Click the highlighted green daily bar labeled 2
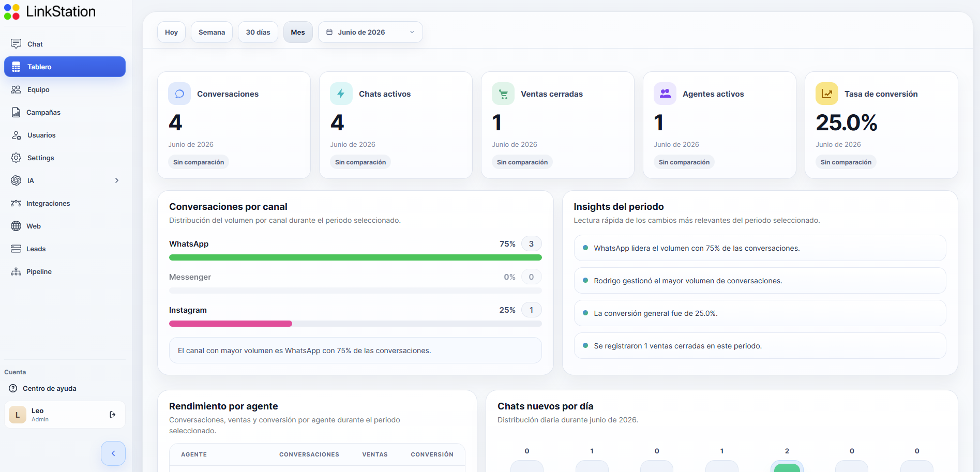This screenshot has height=472, width=980. click(x=787, y=467)
